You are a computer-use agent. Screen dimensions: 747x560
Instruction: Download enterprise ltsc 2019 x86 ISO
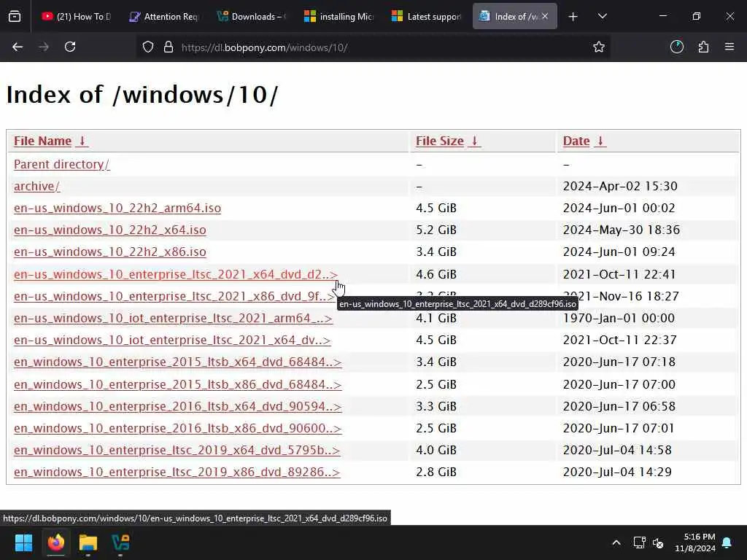(x=177, y=472)
